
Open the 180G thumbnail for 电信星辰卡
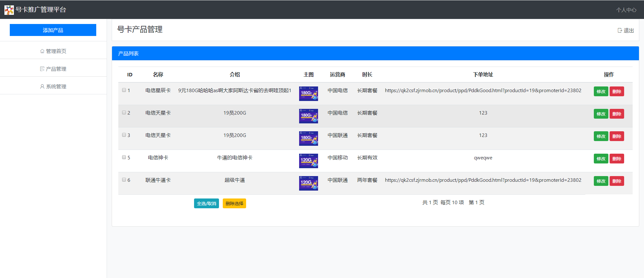point(308,94)
